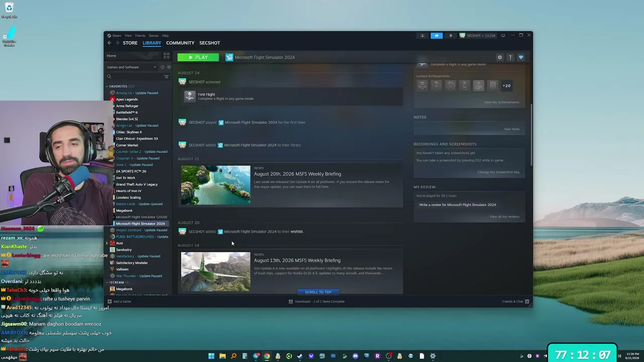Click the SCROLL TO TOP button

[318, 292]
